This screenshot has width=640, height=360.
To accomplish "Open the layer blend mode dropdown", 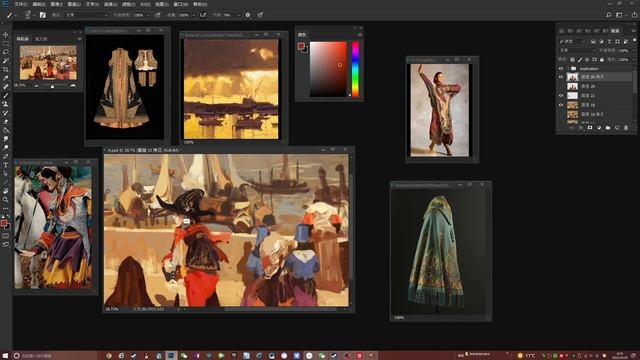I will pos(577,50).
